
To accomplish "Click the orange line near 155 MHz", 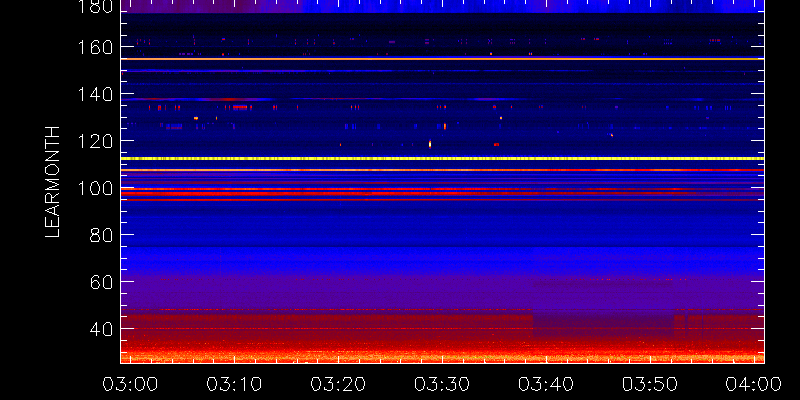I will pos(442,59).
